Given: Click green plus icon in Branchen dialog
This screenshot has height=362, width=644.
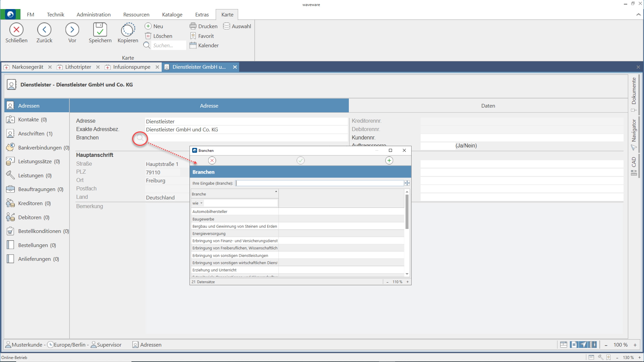Looking at the screenshot, I should [389, 161].
